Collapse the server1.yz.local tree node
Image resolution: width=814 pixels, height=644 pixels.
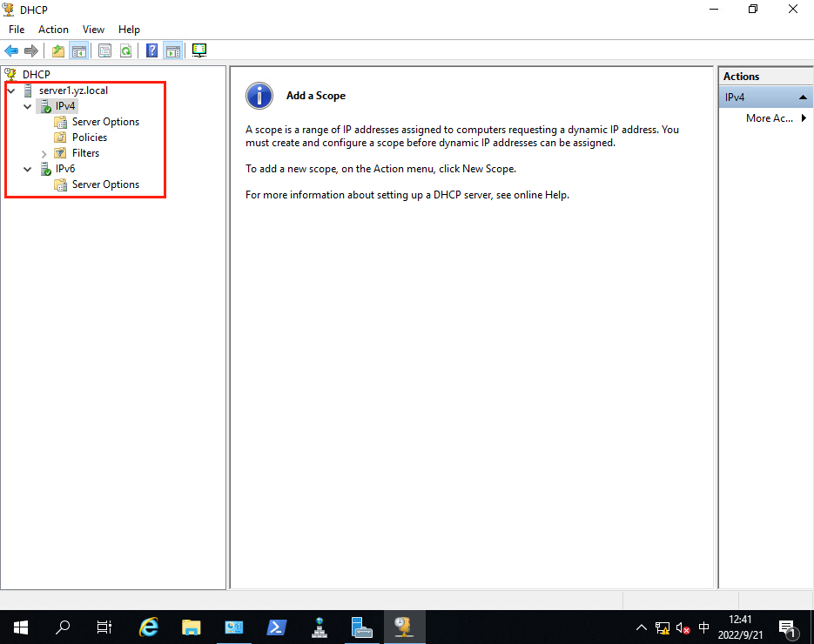(x=11, y=91)
